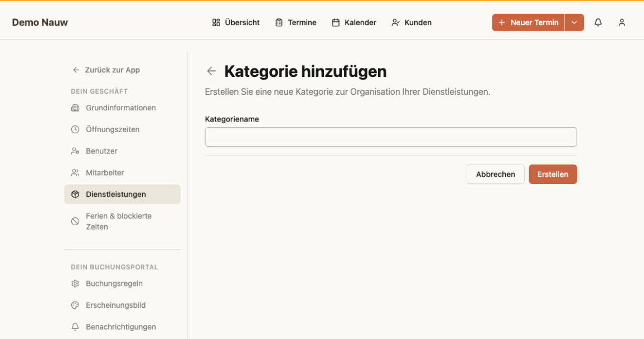
Task: Select Dienstleistungen in the sidebar
Action: [123, 195]
